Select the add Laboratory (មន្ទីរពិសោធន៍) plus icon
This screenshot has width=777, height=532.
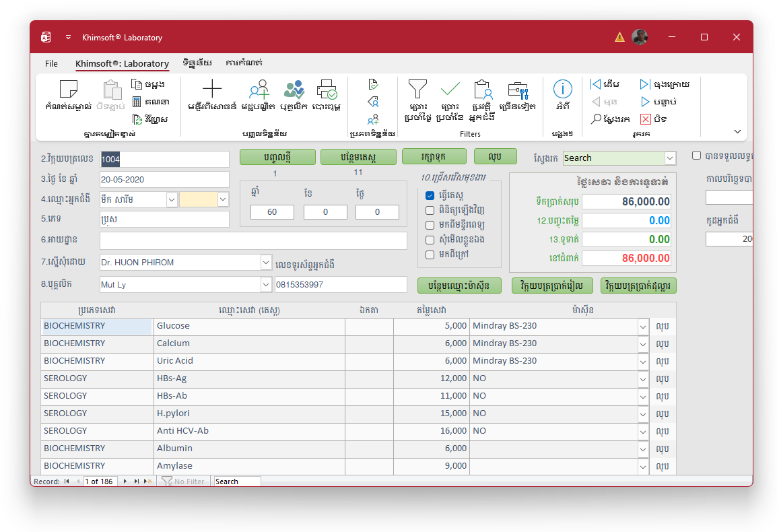211,88
